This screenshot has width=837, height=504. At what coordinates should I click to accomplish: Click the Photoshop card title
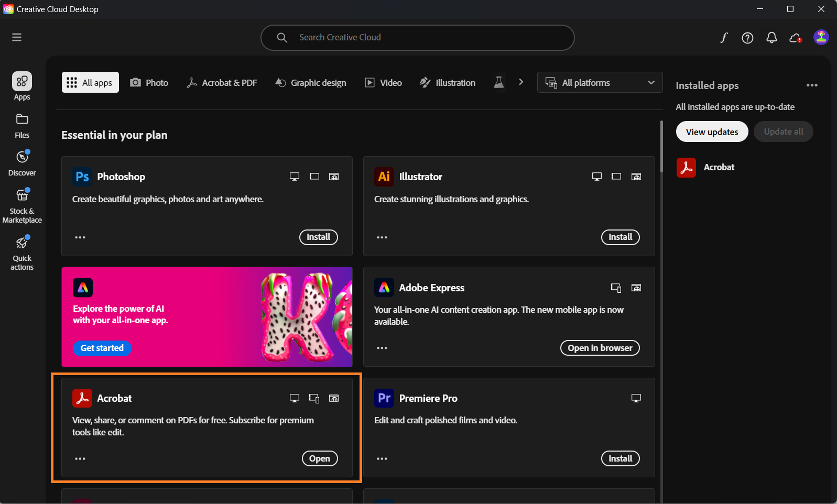[121, 177]
